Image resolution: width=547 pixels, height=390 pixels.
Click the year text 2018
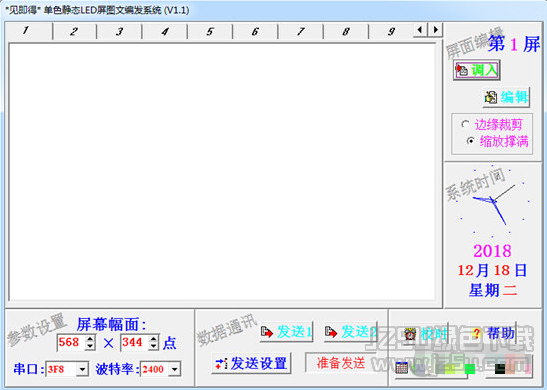coord(492,251)
